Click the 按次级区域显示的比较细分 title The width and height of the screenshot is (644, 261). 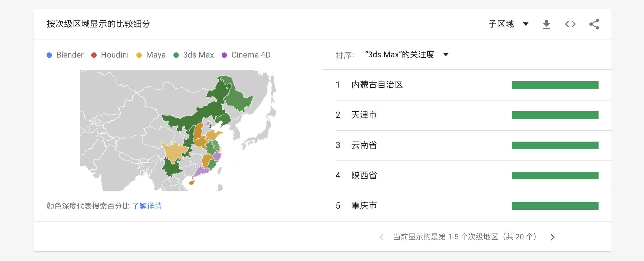click(98, 24)
